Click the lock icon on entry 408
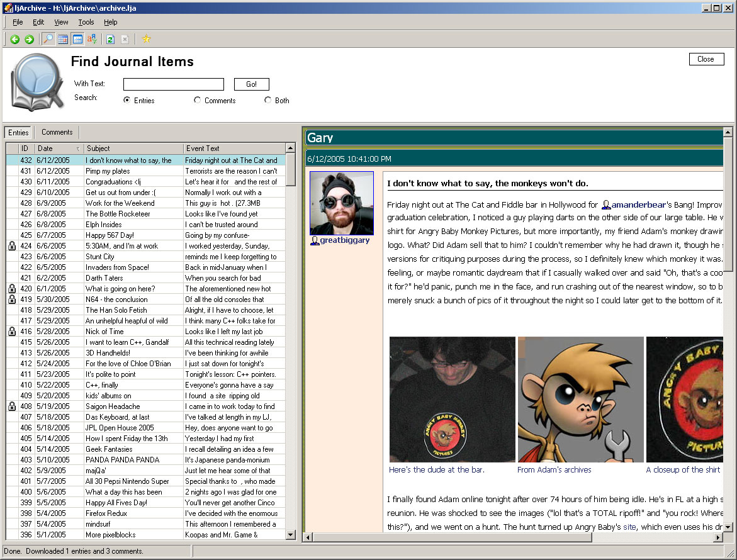Screen dimensions: 737x560 (x=12, y=406)
